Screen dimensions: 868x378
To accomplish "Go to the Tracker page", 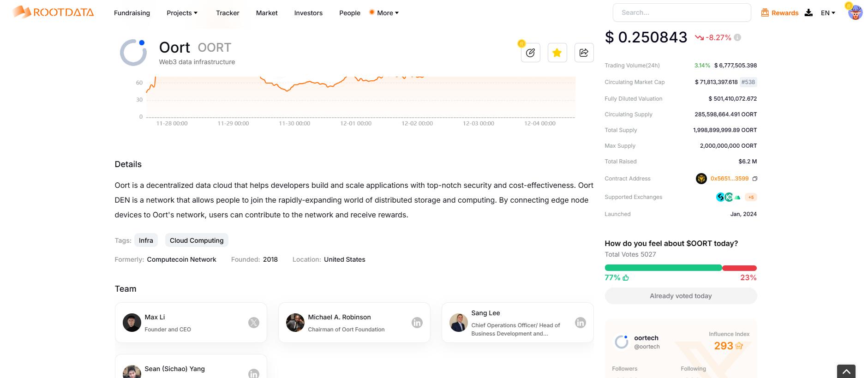I will pyautogui.click(x=227, y=13).
